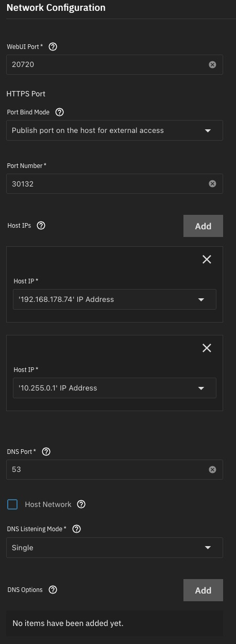Open the '10.255.0.1' Host IP dropdown

click(114, 388)
